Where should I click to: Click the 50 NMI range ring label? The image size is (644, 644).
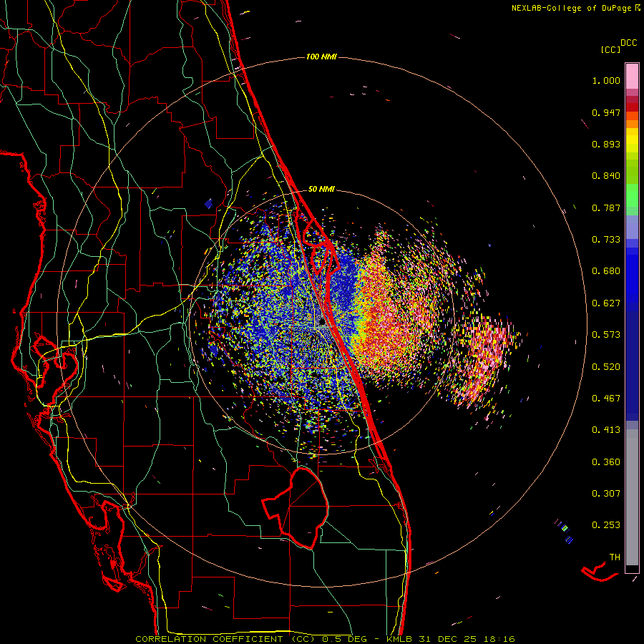(321, 189)
